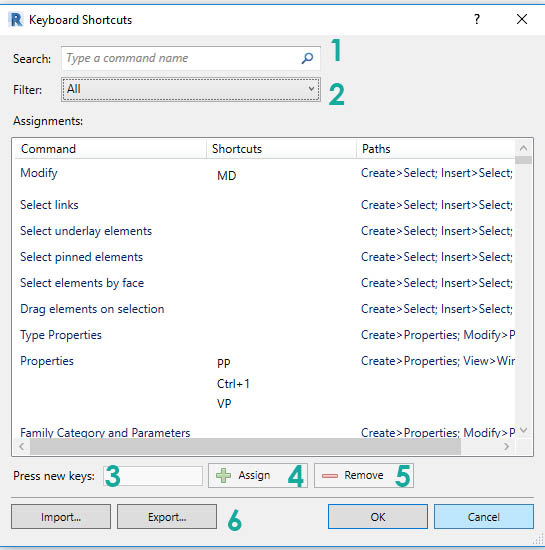Click the horizontal scroll right arrow
This screenshot has height=550, width=545.
[x=506, y=447]
